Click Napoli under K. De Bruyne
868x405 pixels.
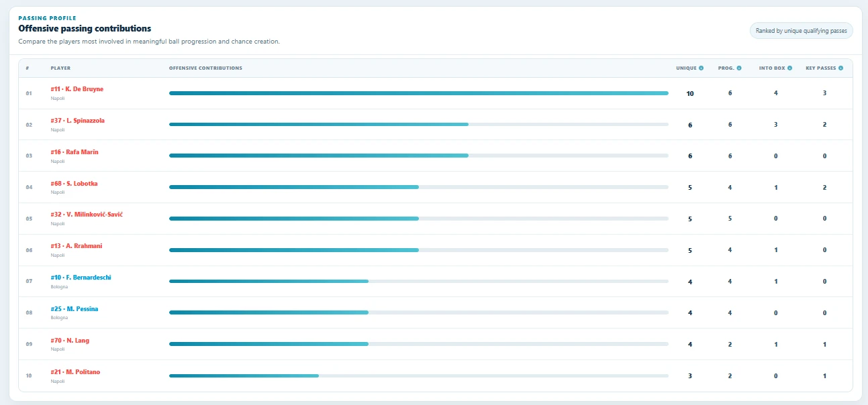point(58,98)
